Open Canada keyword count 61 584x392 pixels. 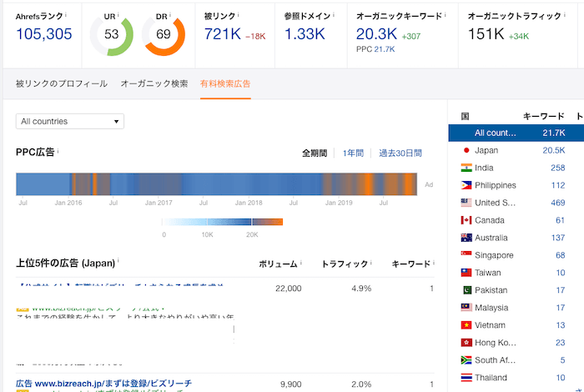560,220
